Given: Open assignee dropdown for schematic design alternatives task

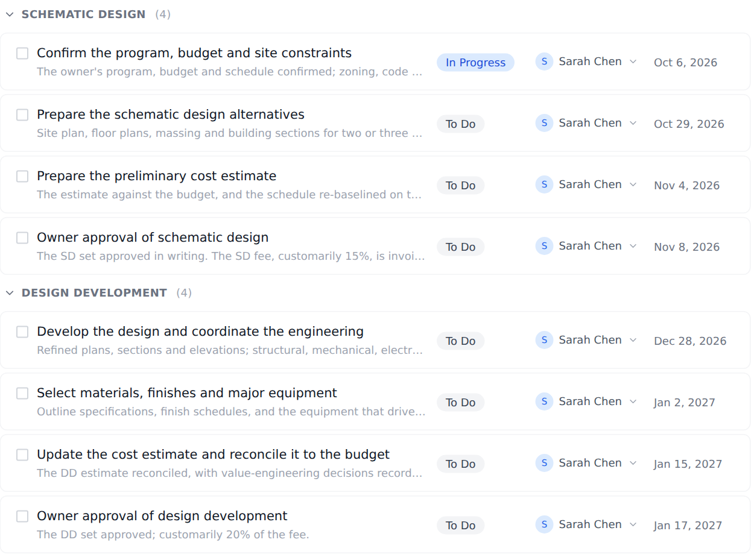Looking at the screenshot, I should 633,123.
